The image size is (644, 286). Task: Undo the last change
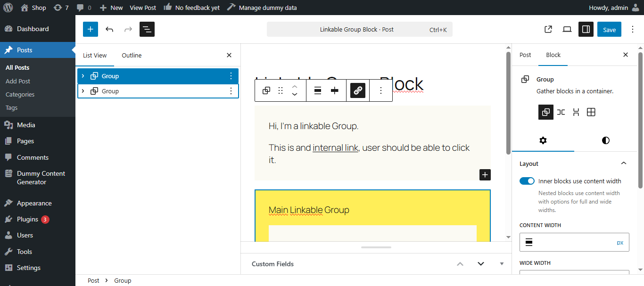(x=109, y=29)
